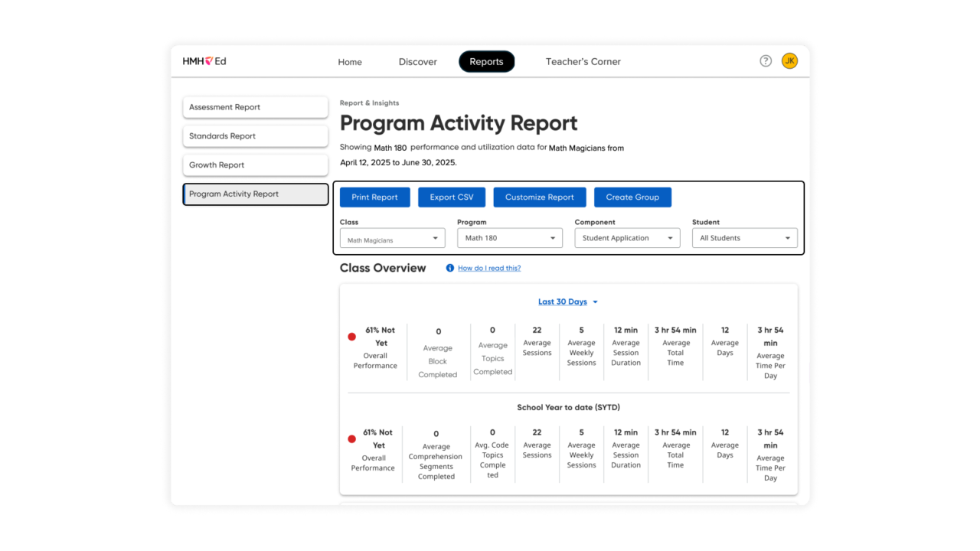Image resolution: width=980 pixels, height=551 pixels.
Task: Open the How do I read this link
Action: coord(489,269)
